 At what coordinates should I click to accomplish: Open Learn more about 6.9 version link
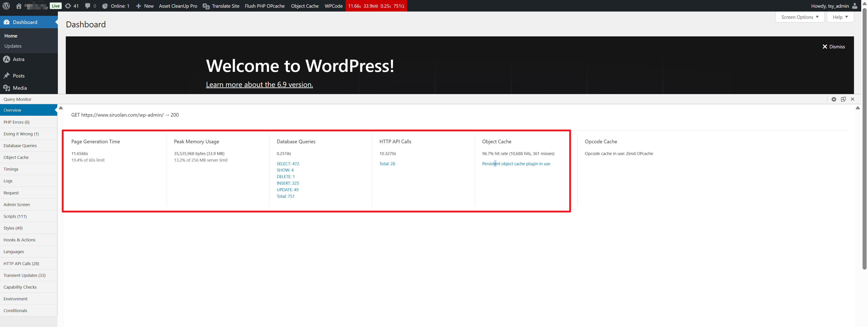[x=259, y=85]
